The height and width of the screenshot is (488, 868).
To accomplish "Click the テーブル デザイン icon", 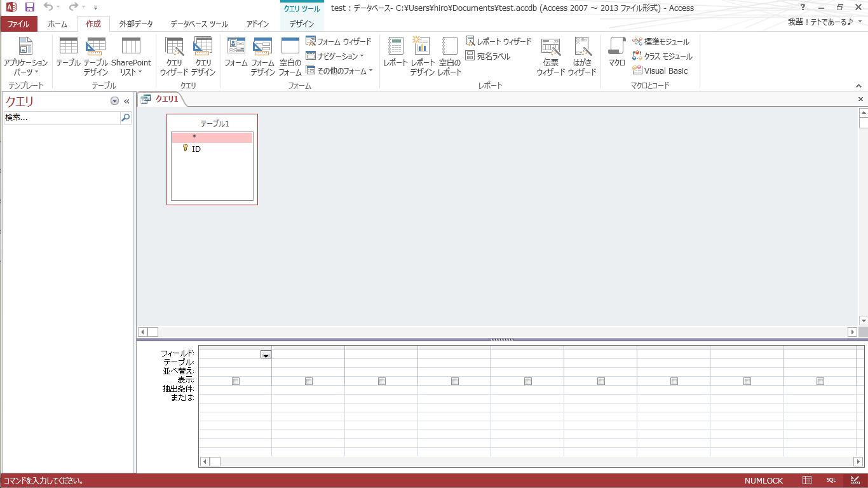I will 96,57.
